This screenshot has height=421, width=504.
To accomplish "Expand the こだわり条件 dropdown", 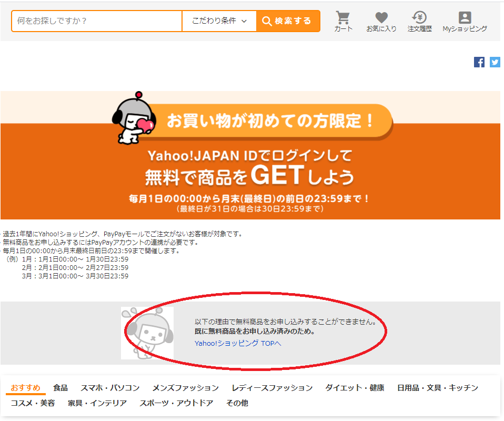I will 219,21.
